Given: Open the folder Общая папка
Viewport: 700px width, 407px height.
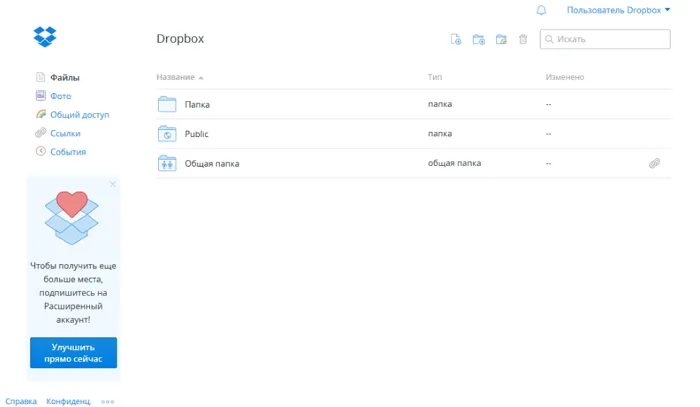Looking at the screenshot, I should pos(212,164).
